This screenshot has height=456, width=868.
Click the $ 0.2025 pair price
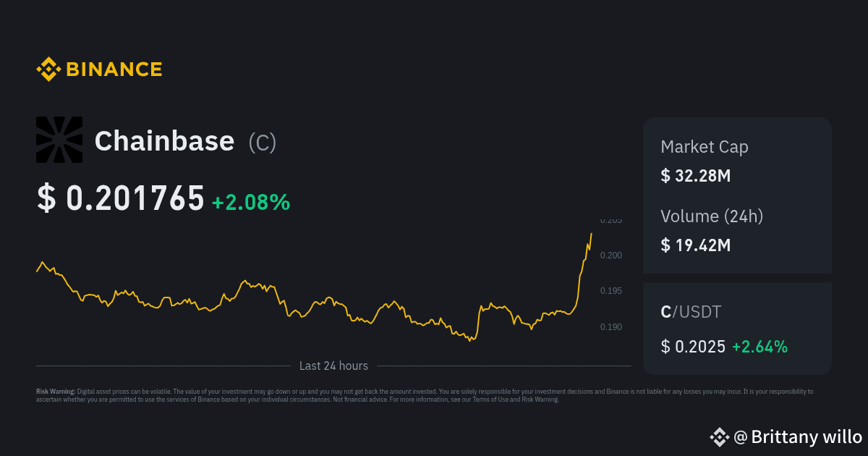(693, 347)
